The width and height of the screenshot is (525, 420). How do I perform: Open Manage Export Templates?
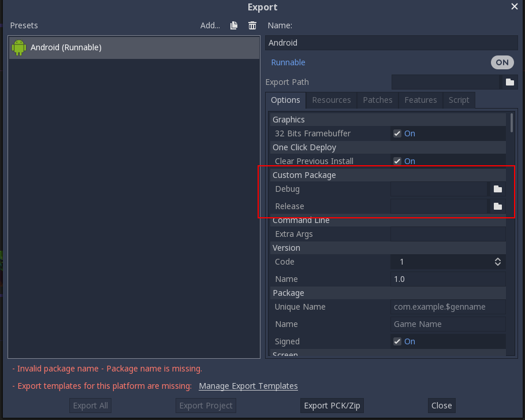pyautogui.click(x=248, y=386)
